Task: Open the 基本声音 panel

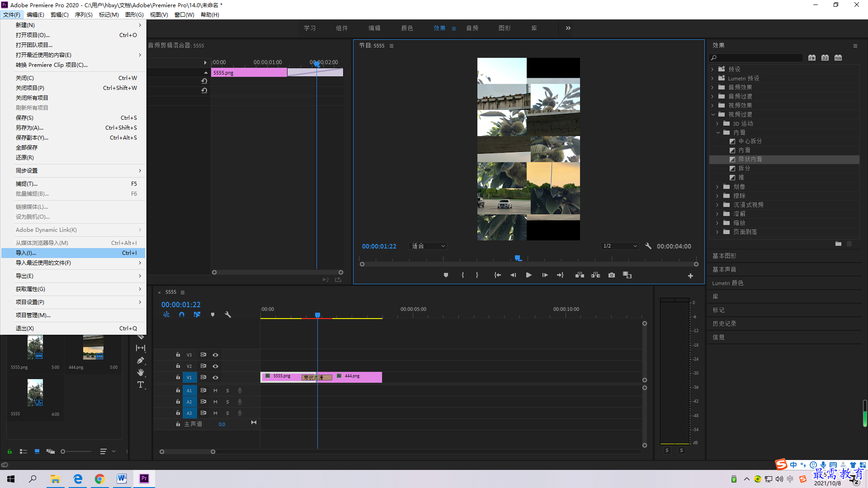Action: pyautogui.click(x=724, y=269)
